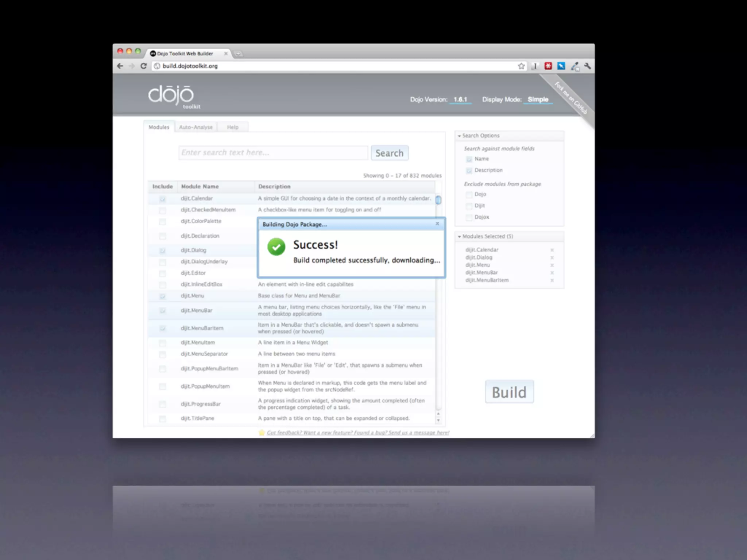Click the red extension icon in toolbar

point(548,66)
